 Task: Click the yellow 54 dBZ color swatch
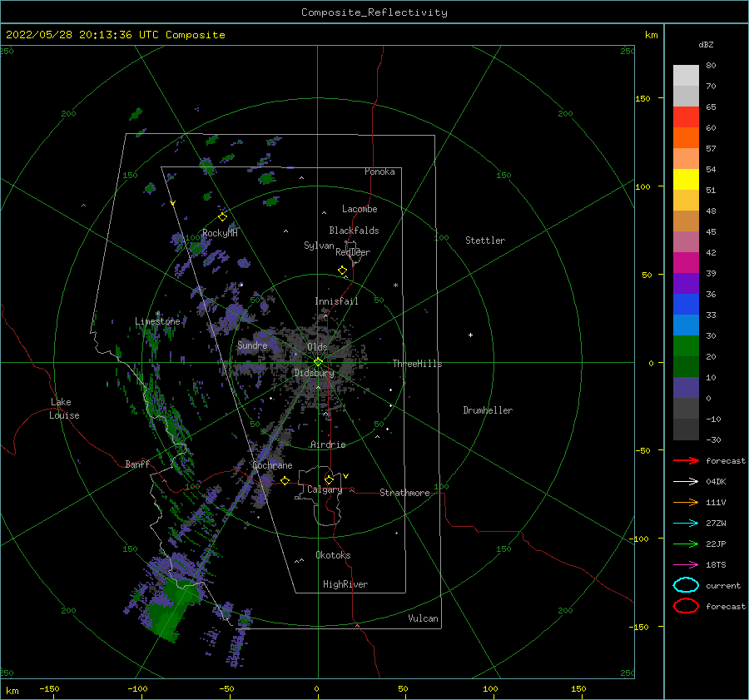pyautogui.click(x=686, y=180)
